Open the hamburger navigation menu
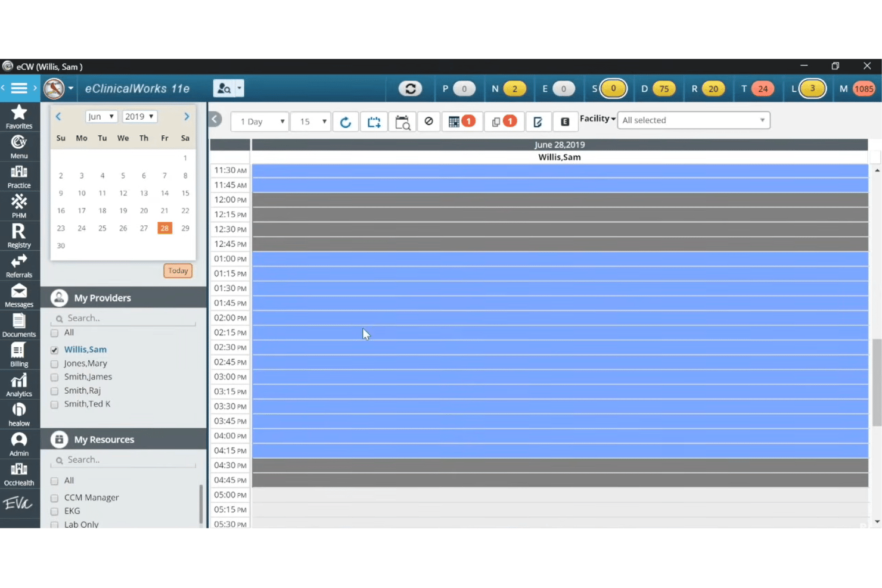Screen dimensions: 882x588 19,89
